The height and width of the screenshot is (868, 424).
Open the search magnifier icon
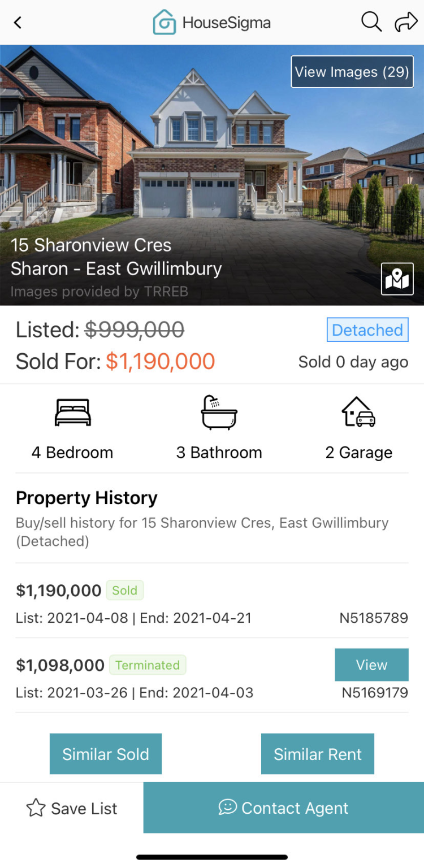coord(371,23)
